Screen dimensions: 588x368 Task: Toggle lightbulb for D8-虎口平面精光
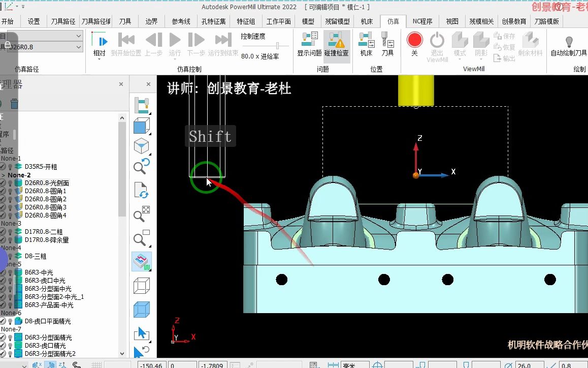pyautogui.click(x=11, y=321)
